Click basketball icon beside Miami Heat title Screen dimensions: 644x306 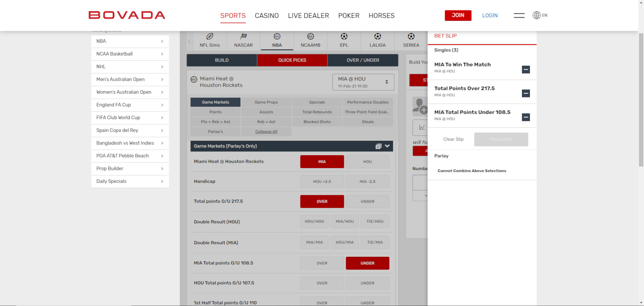(x=194, y=79)
